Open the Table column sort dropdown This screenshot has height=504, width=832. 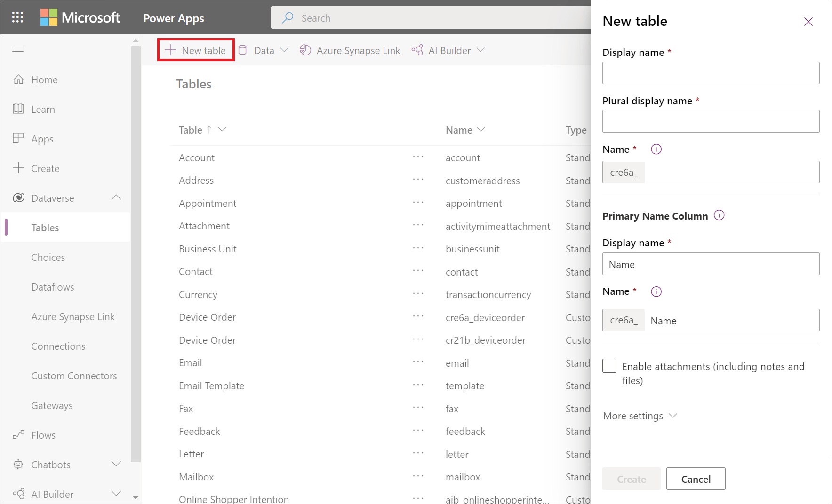[x=222, y=130]
